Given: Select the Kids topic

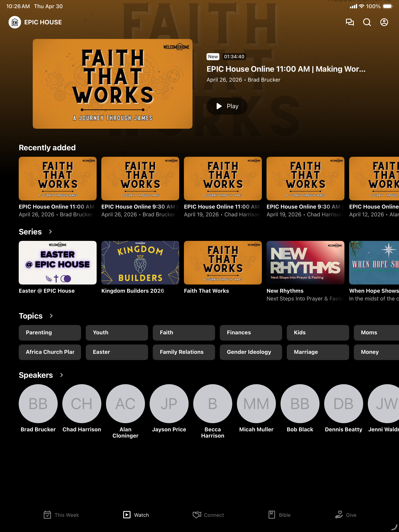Looking at the screenshot, I should point(318,333).
